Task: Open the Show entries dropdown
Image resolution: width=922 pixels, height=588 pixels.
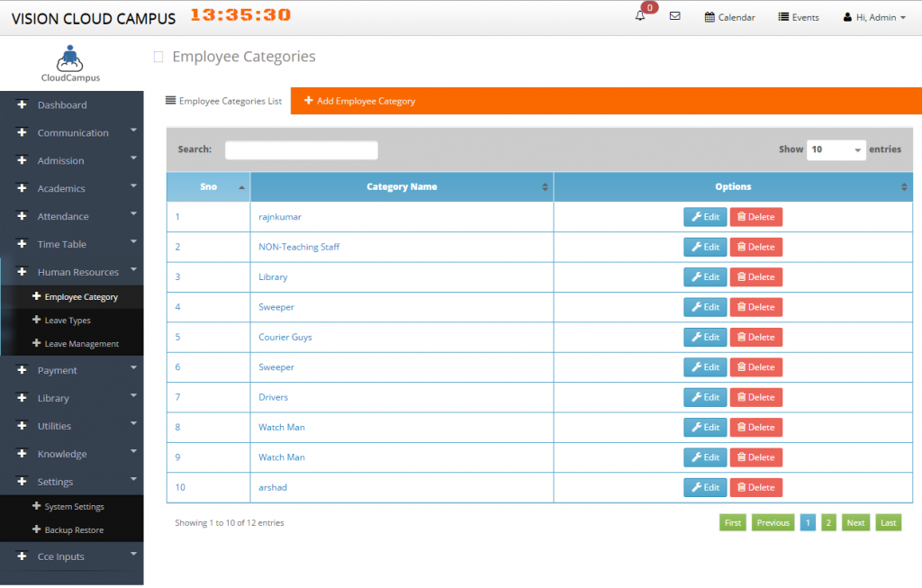Action: click(x=836, y=149)
